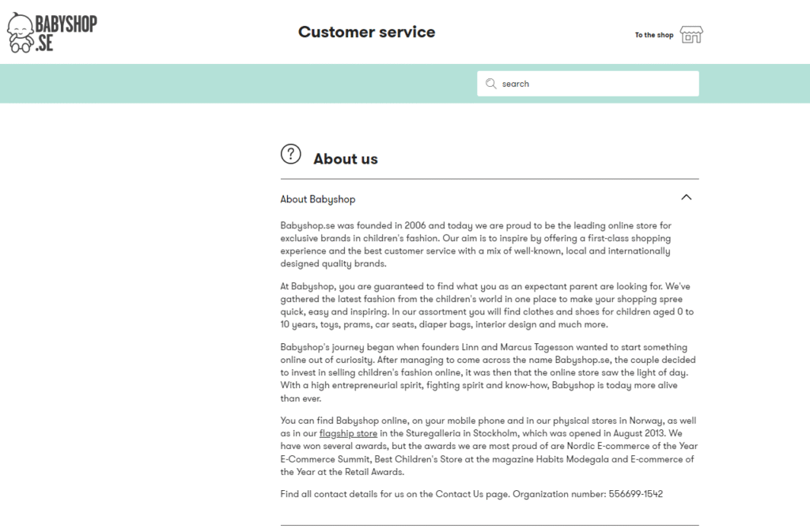Focus the search input field
The width and height of the screenshot is (810, 532).
click(588, 84)
